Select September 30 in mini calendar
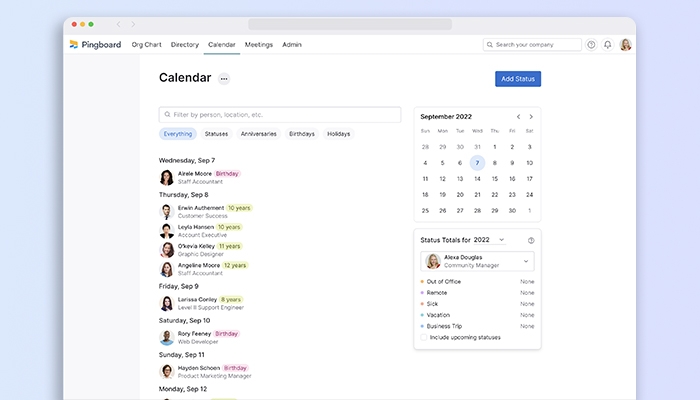This screenshot has width=700, height=400. coord(512,211)
